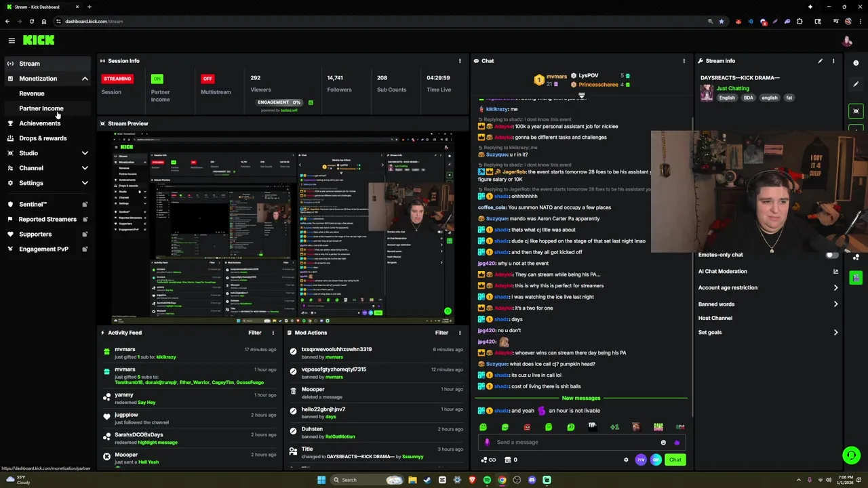
Task: Click the purple microphone icon in message box
Action: pos(487,443)
